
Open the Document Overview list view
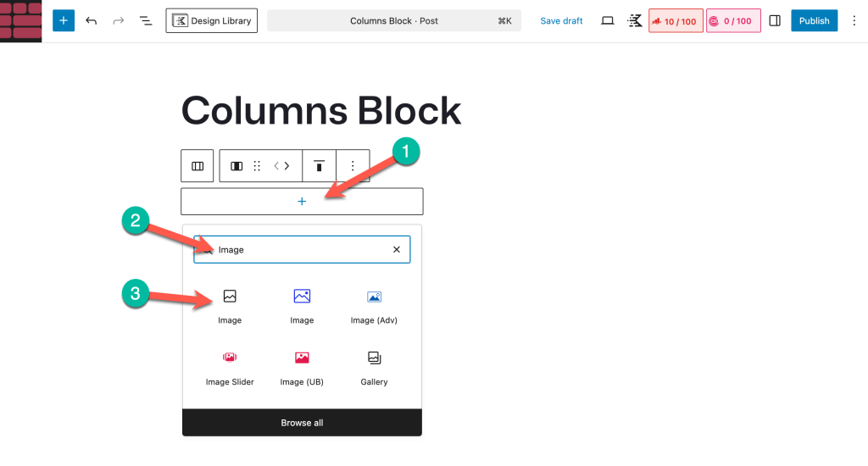[146, 20]
